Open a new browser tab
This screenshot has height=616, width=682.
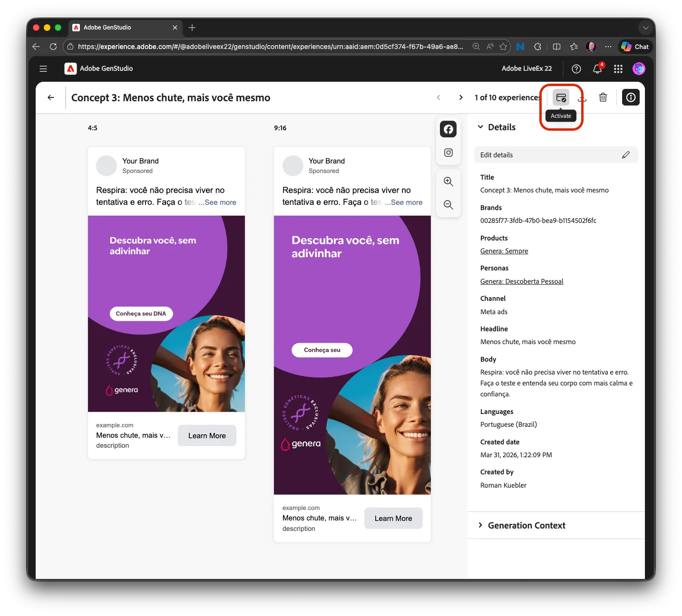pos(192,28)
